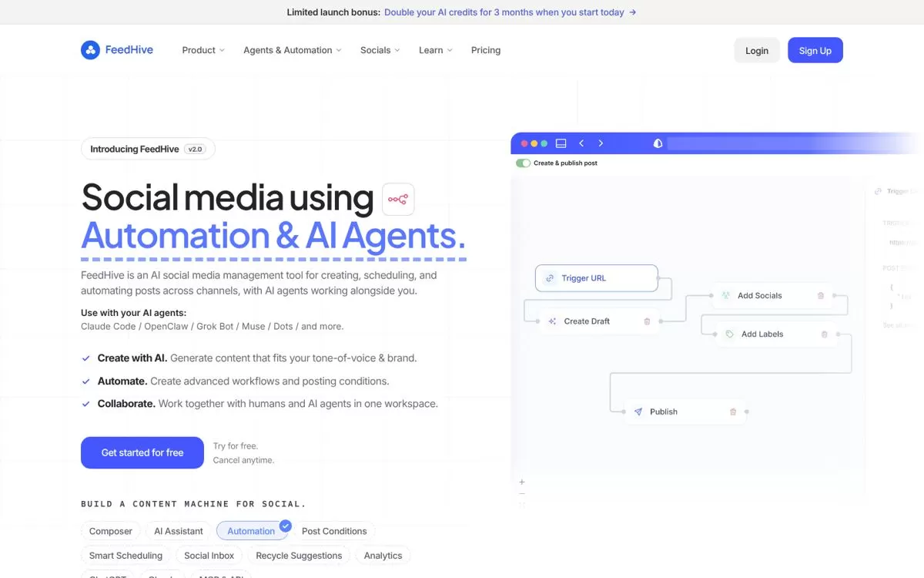Select the Analytics feature chip
924x578 pixels.
383,556
